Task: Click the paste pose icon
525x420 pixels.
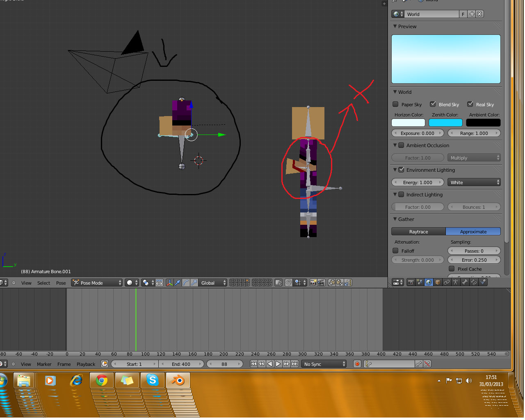Action: coord(340,283)
